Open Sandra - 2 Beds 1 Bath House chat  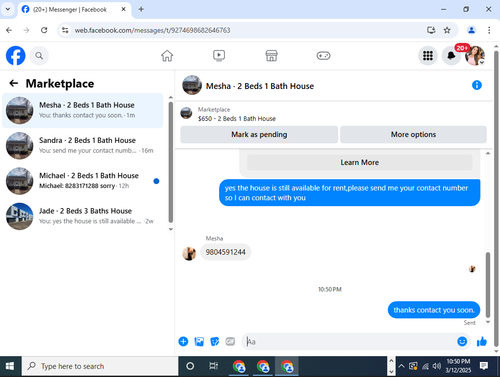(x=83, y=146)
